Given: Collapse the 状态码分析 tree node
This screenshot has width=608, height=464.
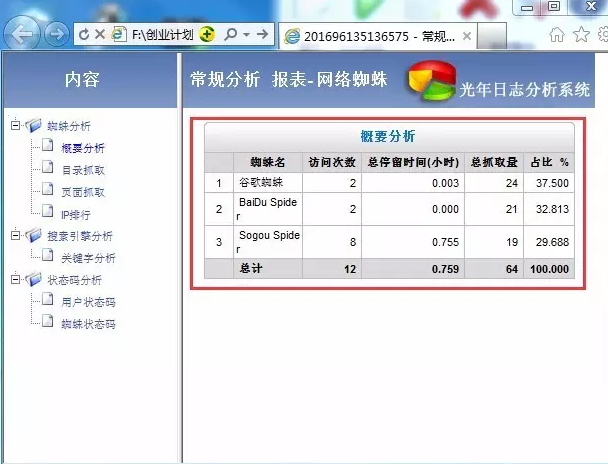Looking at the screenshot, I should point(16,279).
